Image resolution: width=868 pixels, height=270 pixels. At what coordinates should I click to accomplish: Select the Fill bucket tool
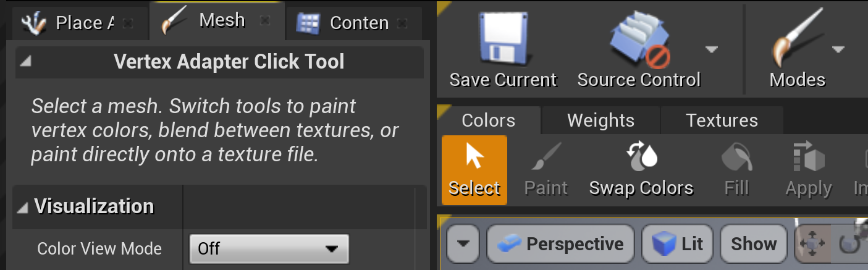pos(736,170)
